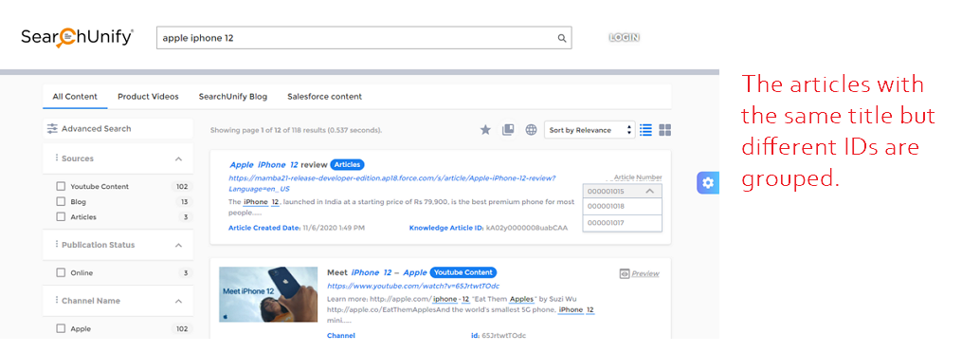Open the blue settings gear panel
980x353 pixels.
point(707,183)
